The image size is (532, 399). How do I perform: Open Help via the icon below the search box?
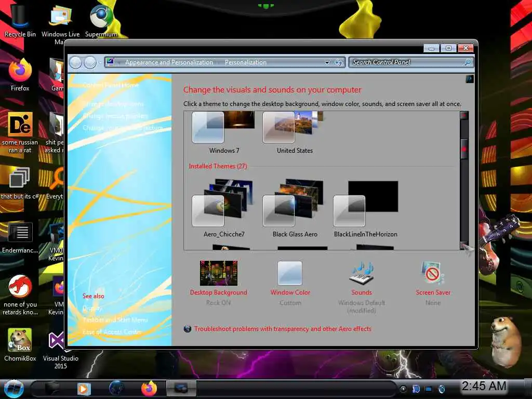click(470, 79)
